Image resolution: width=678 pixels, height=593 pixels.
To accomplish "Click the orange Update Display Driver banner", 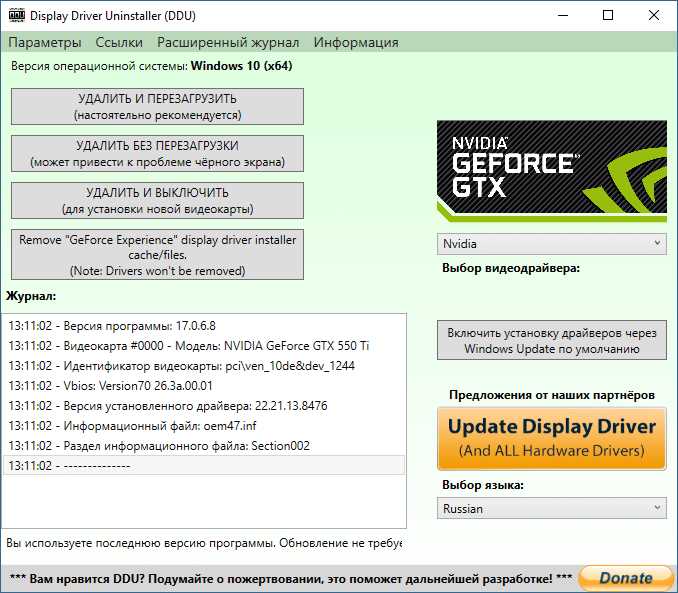I will coord(551,438).
